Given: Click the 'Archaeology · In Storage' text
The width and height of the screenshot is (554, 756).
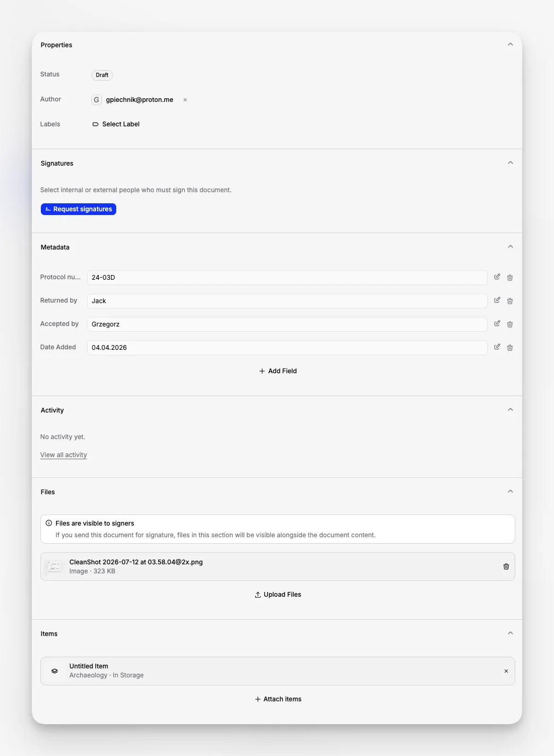Looking at the screenshot, I should tap(107, 675).
